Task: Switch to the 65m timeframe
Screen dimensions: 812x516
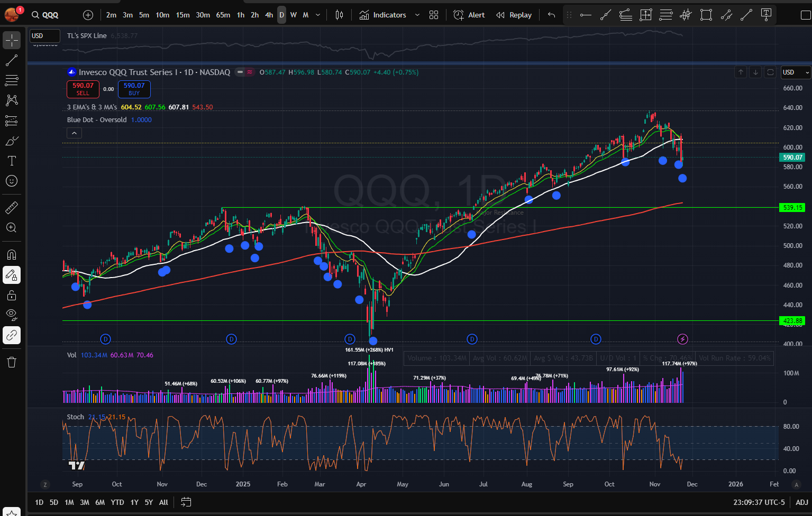Action: point(223,15)
